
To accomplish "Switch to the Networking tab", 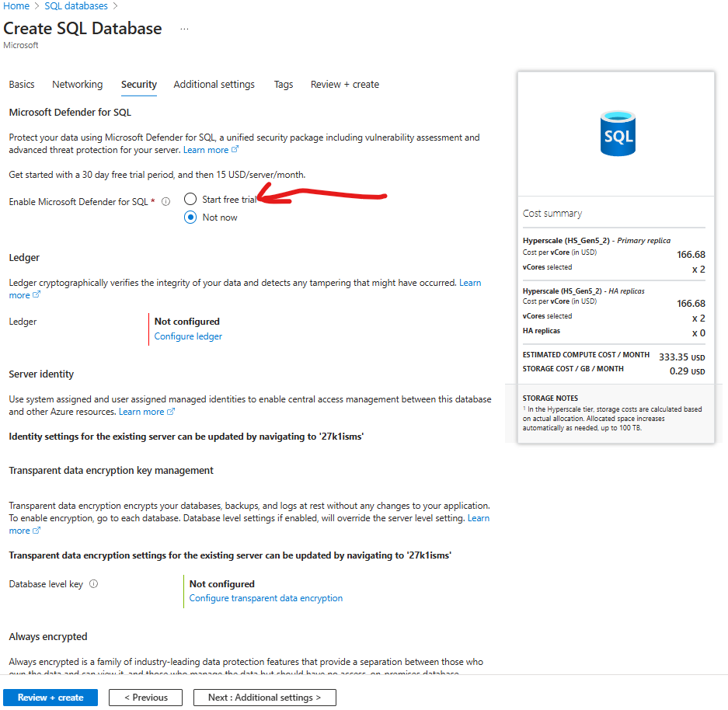I will (78, 85).
